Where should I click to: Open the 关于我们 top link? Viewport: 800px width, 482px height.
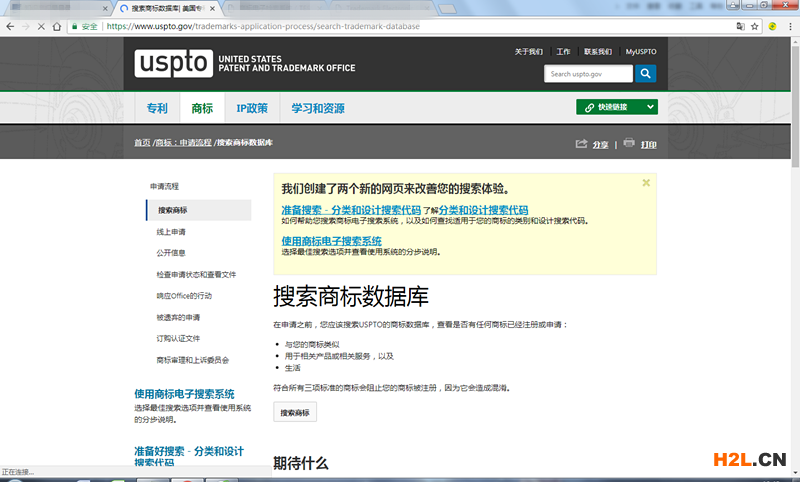point(529,52)
